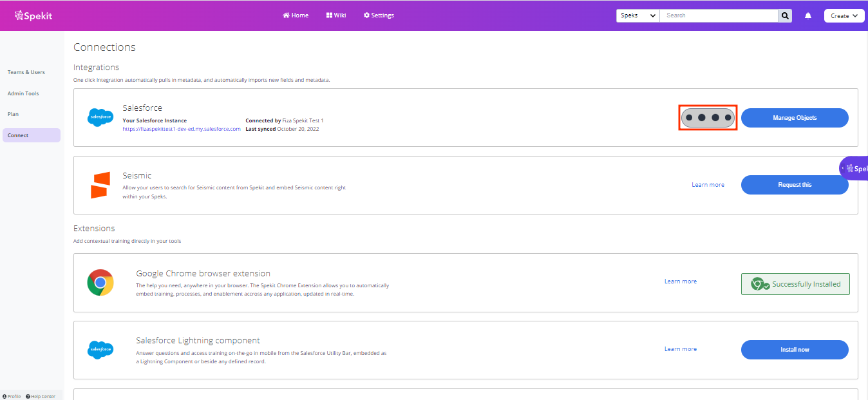Open the Speks search filter dropdown

(x=637, y=15)
